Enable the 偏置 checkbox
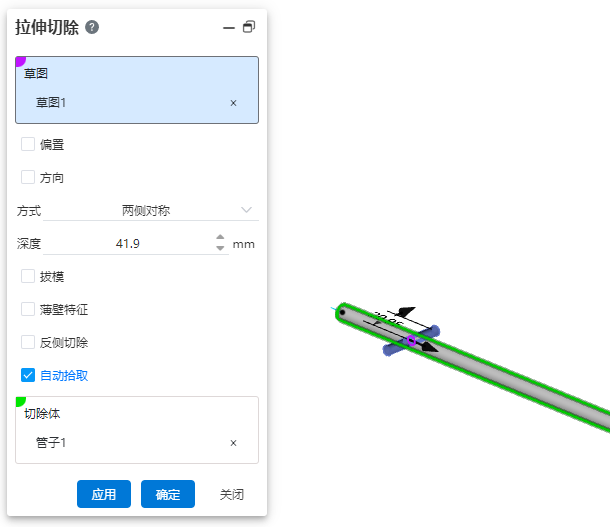 point(28,144)
